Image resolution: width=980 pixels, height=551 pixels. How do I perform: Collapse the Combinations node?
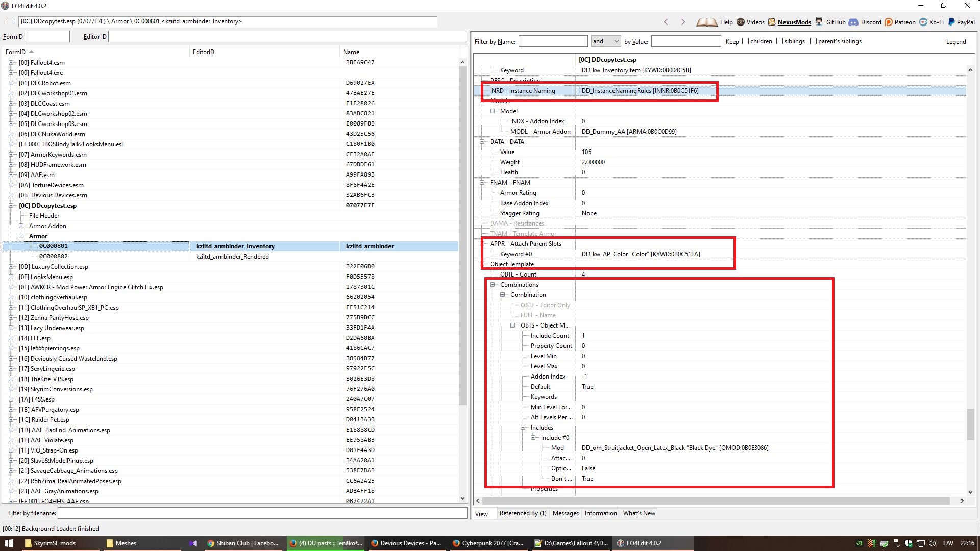(492, 285)
